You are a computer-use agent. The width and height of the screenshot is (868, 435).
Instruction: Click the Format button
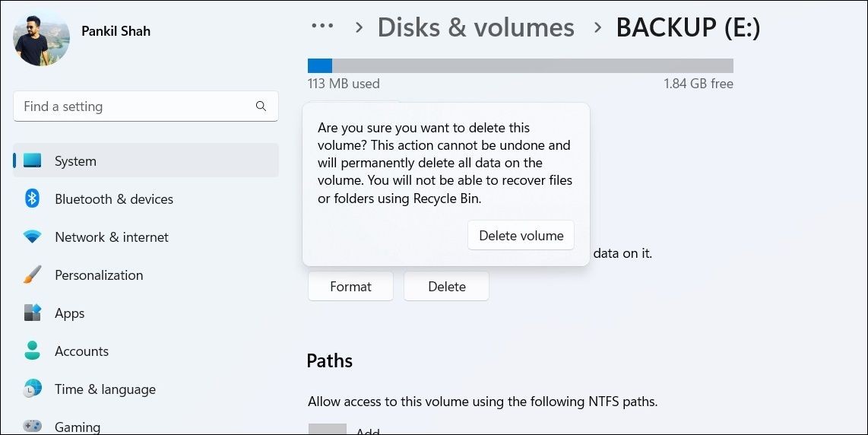350,287
